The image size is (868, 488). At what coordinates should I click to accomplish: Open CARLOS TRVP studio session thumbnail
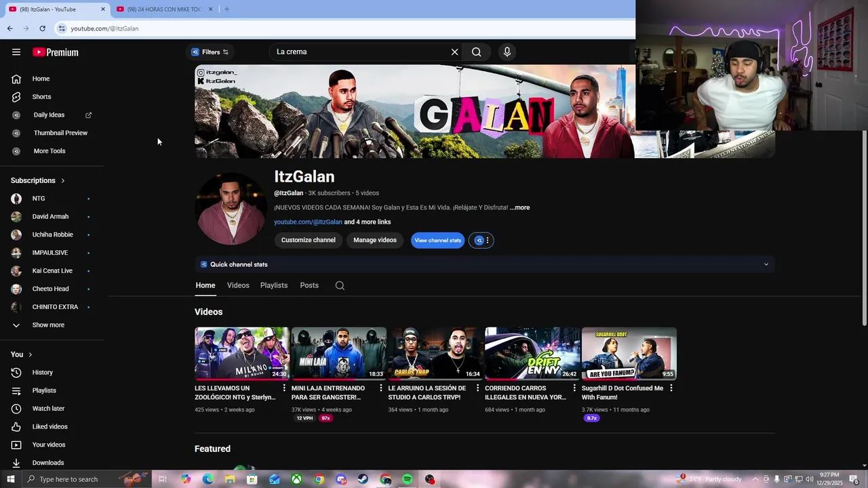(435, 354)
